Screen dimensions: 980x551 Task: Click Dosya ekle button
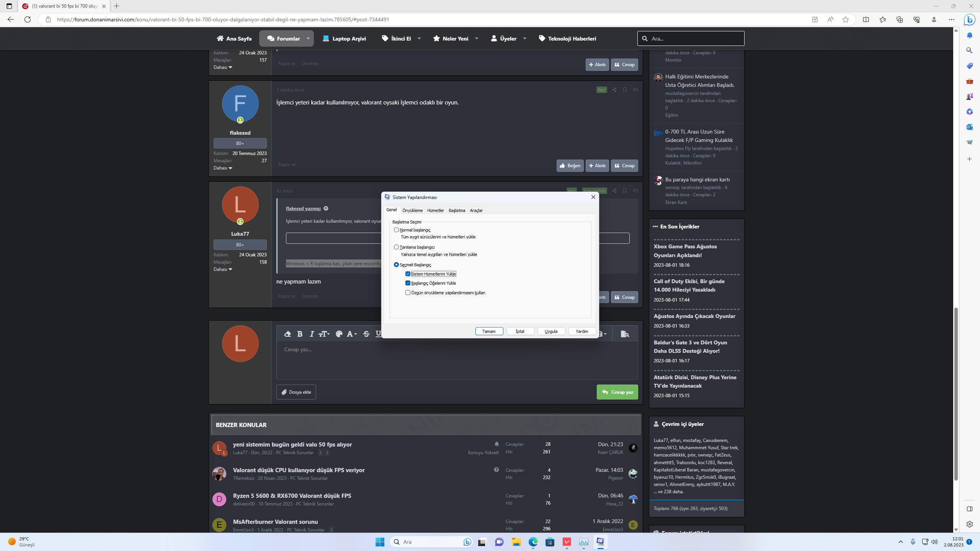[296, 392]
